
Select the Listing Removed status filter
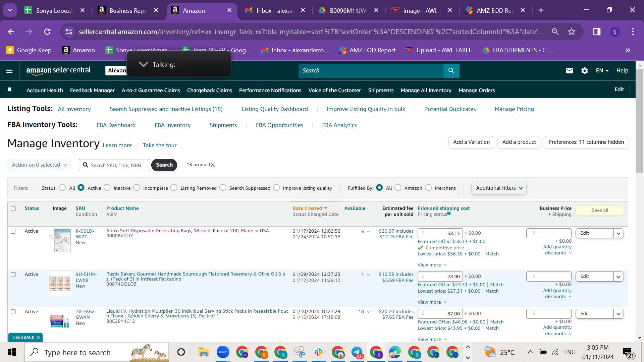click(x=174, y=188)
